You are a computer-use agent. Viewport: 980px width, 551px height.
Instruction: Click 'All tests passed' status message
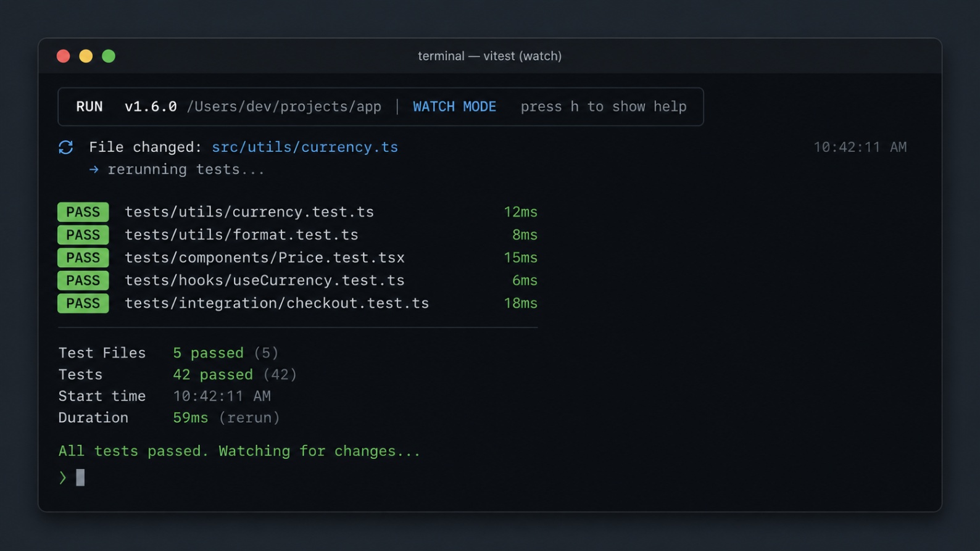[239, 451]
